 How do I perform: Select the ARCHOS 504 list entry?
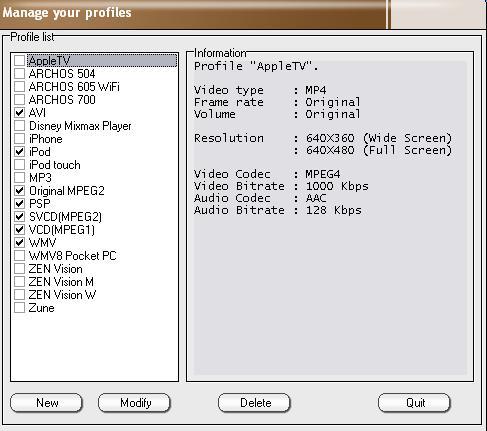[x=62, y=74]
